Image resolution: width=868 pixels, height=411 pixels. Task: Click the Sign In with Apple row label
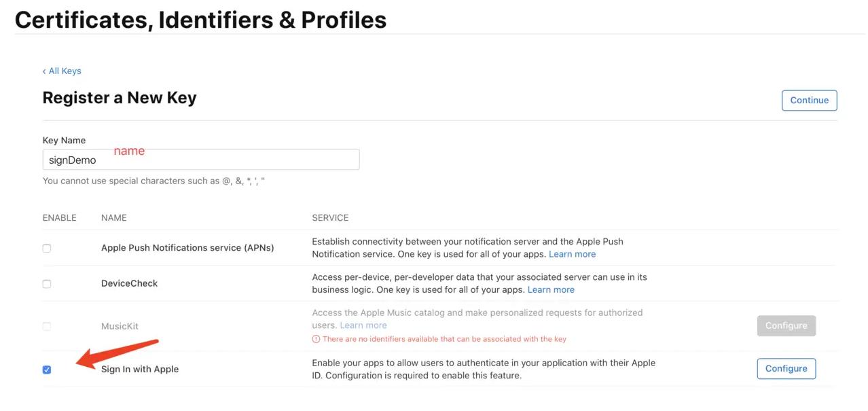tap(139, 369)
